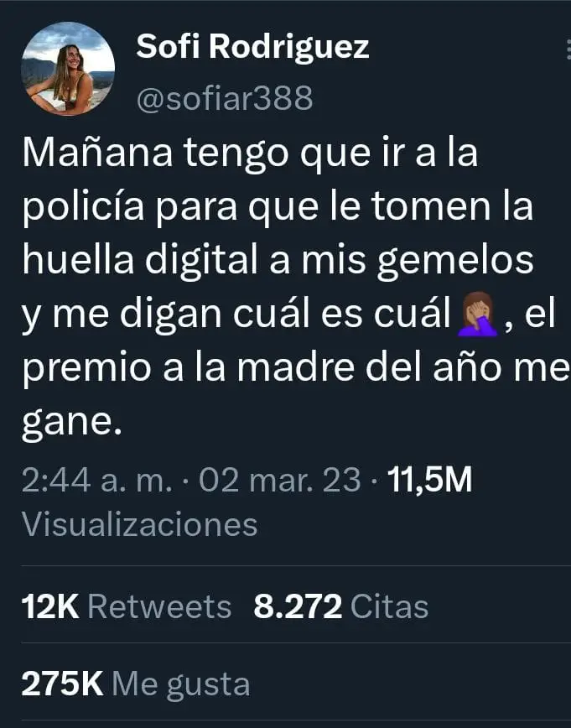
Task: Open the @sofiar388 handle
Action: [x=225, y=98]
